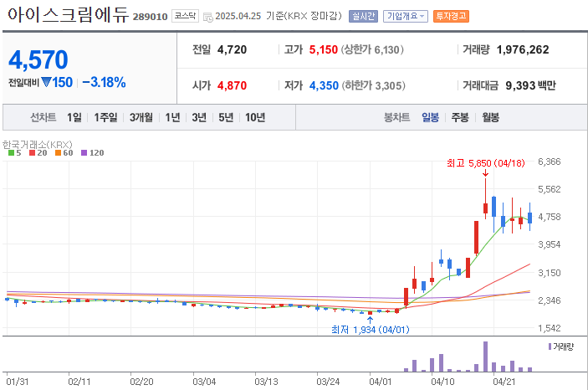Click the lower limit price 3,305
This screenshot has height=390, width=588.
[x=388, y=85]
